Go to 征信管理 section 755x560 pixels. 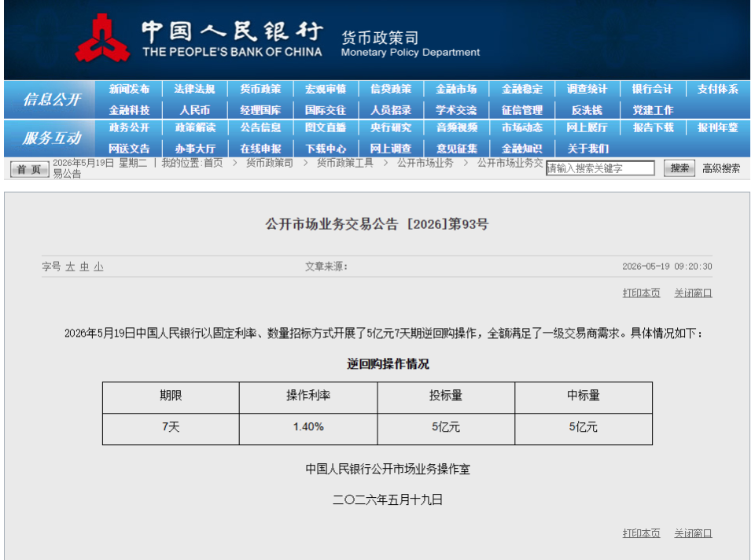(522, 110)
